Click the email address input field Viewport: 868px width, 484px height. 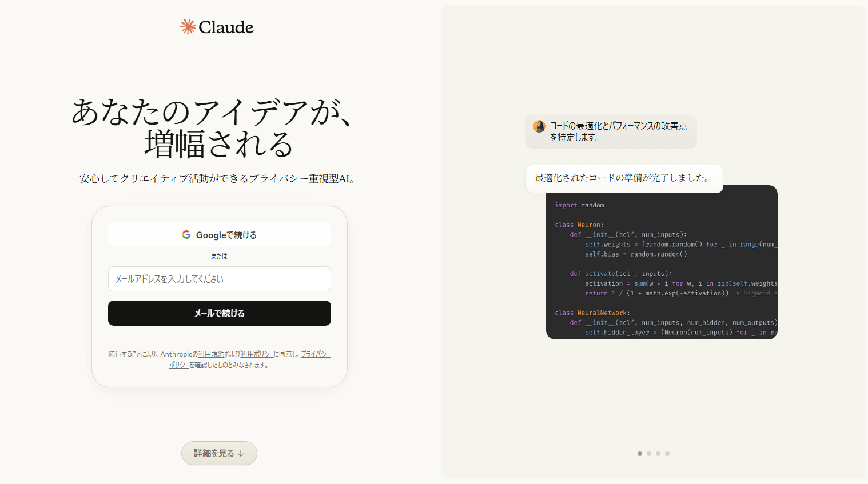pos(220,279)
